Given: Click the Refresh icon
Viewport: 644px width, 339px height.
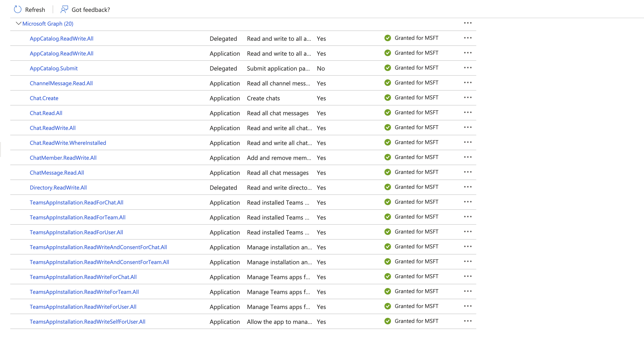Looking at the screenshot, I should pos(17,9).
